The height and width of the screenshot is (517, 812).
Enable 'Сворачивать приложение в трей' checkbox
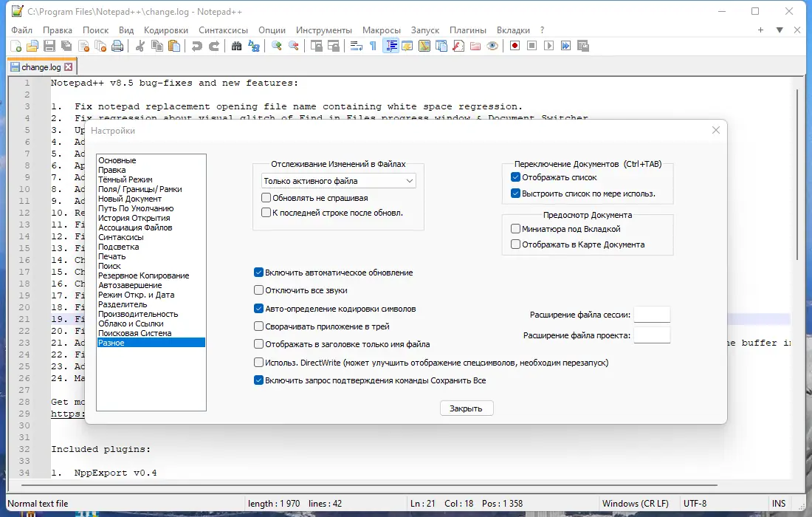pyautogui.click(x=259, y=326)
